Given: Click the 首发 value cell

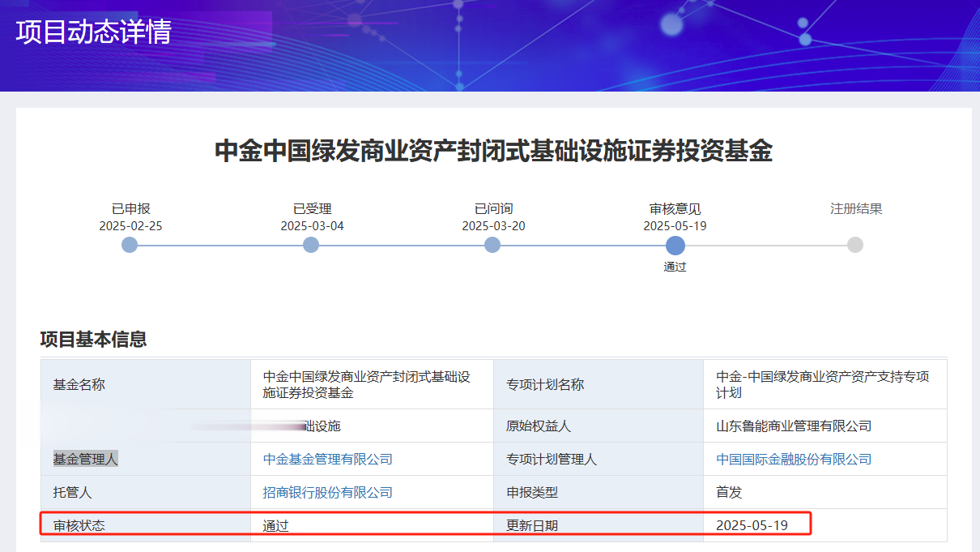Looking at the screenshot, I should (729, 493).
